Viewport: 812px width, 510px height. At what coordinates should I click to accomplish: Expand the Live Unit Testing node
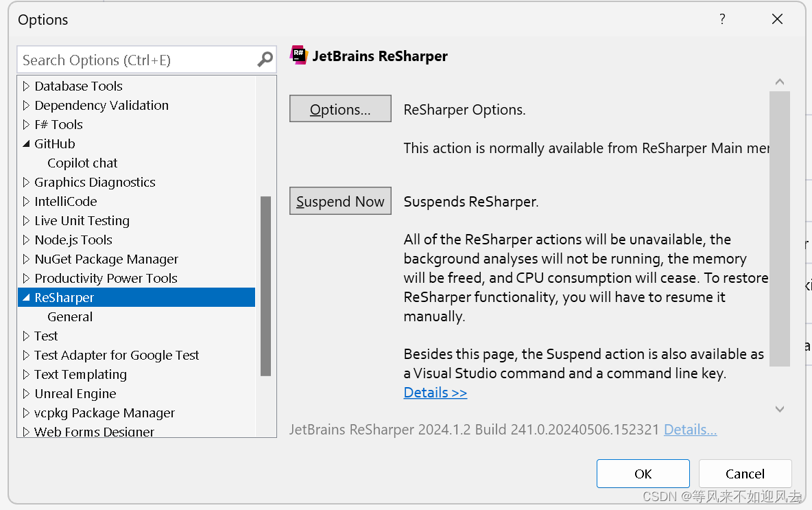26,220
